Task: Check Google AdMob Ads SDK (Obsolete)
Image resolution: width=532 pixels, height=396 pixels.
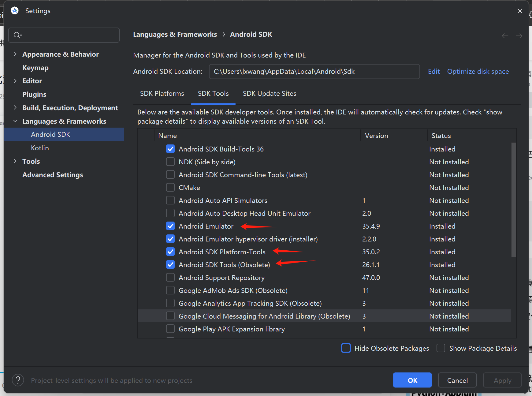Action: tap(170, 290)
